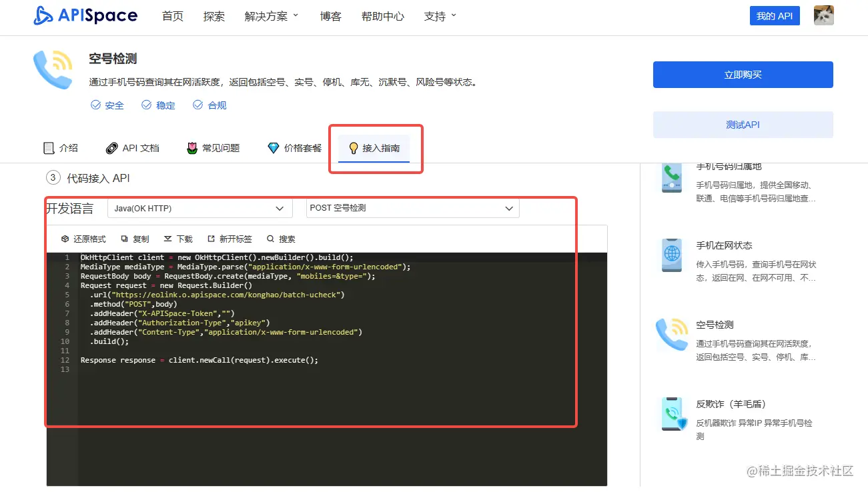Open 手机号码归属地 phone card icon

click(672, 177)
